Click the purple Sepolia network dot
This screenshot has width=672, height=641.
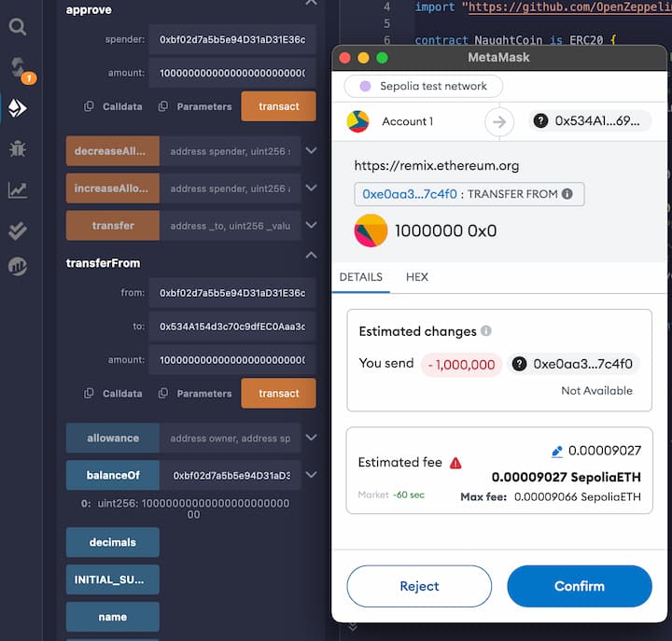pyautogui.click(x=365, y=86)
